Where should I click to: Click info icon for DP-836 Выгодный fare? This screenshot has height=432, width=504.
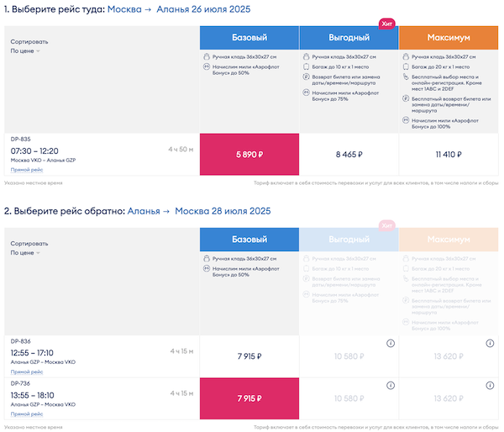391,343
